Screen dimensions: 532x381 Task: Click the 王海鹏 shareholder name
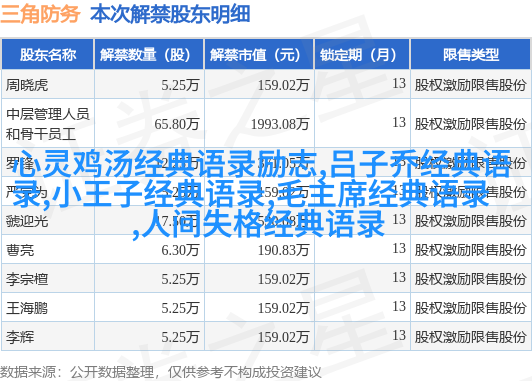27,308
